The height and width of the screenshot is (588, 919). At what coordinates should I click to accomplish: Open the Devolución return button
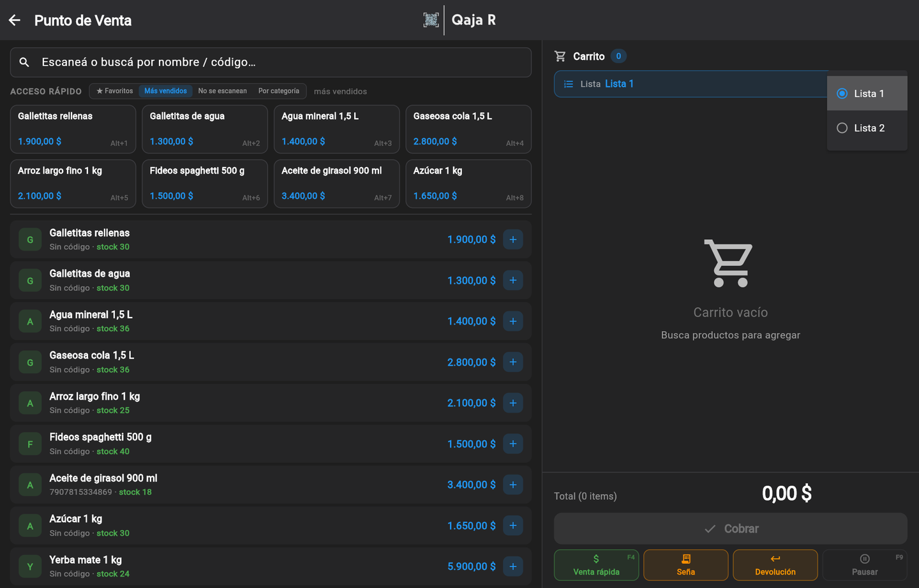775,565
